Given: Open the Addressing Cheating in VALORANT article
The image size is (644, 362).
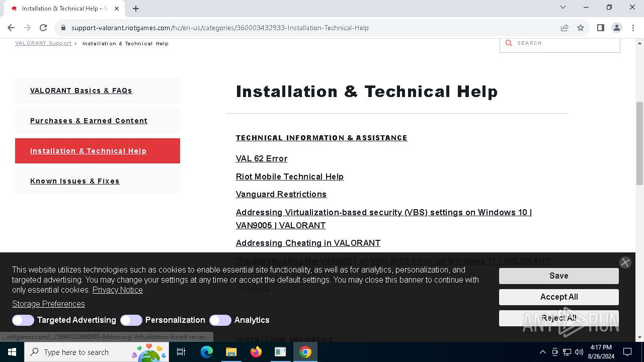Looking at the screenshot, I should coord(308,243).
